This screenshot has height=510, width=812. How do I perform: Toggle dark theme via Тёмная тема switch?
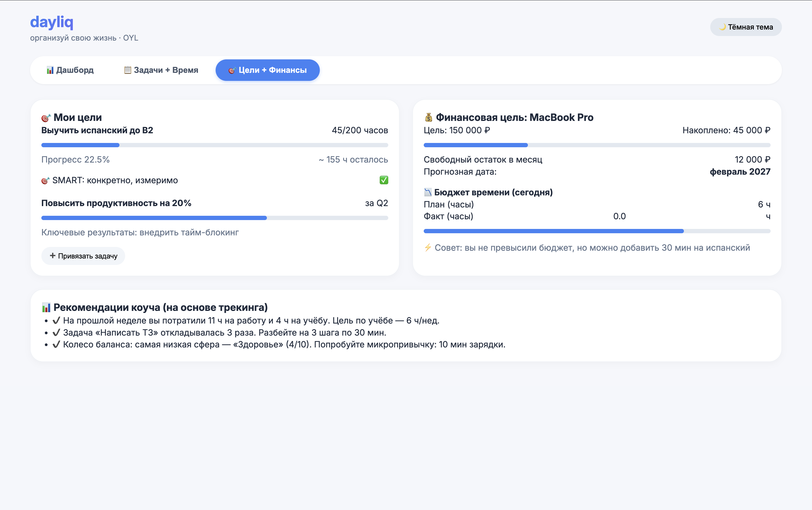coord(745,27)
